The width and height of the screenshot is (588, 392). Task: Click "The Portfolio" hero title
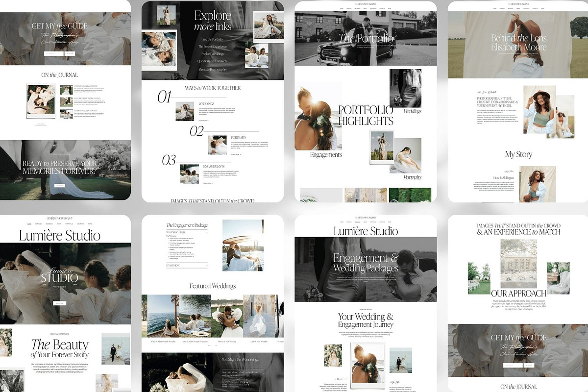tap(366, 38)
